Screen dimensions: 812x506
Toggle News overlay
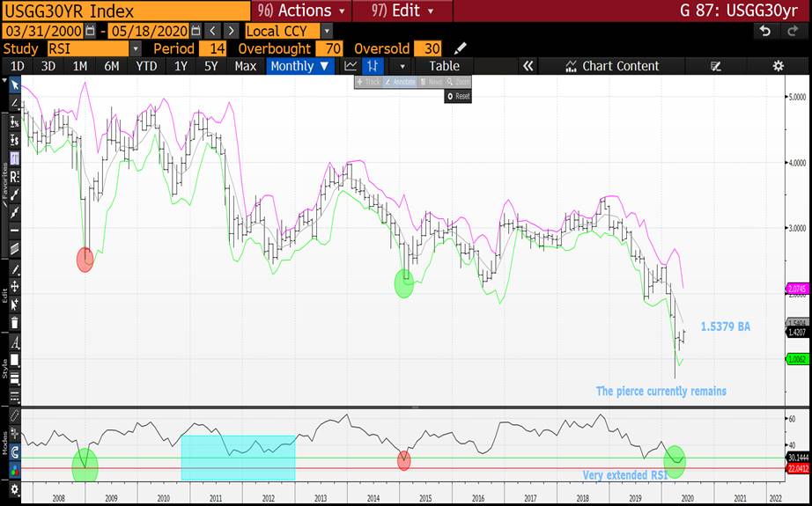(431, 82)
